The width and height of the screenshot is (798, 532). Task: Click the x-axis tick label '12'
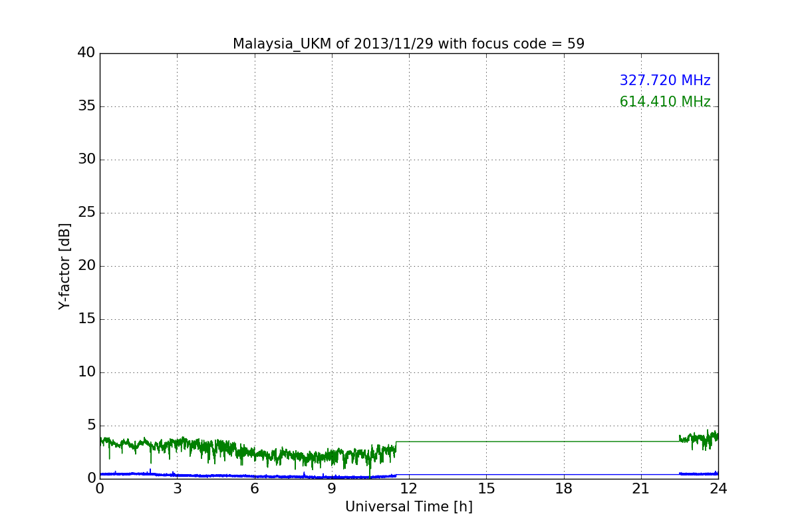click(409, 489)
